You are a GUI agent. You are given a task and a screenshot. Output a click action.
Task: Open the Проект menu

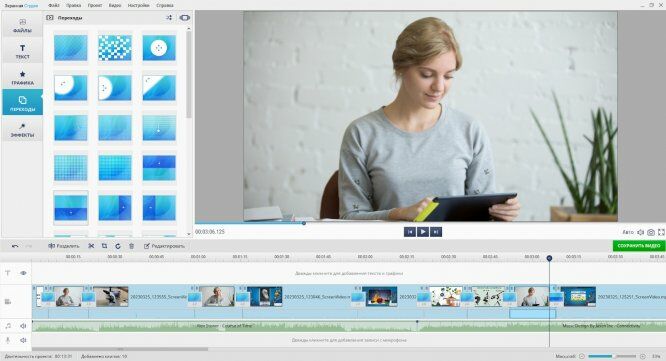pyautogui.click(x=95, y=6)
